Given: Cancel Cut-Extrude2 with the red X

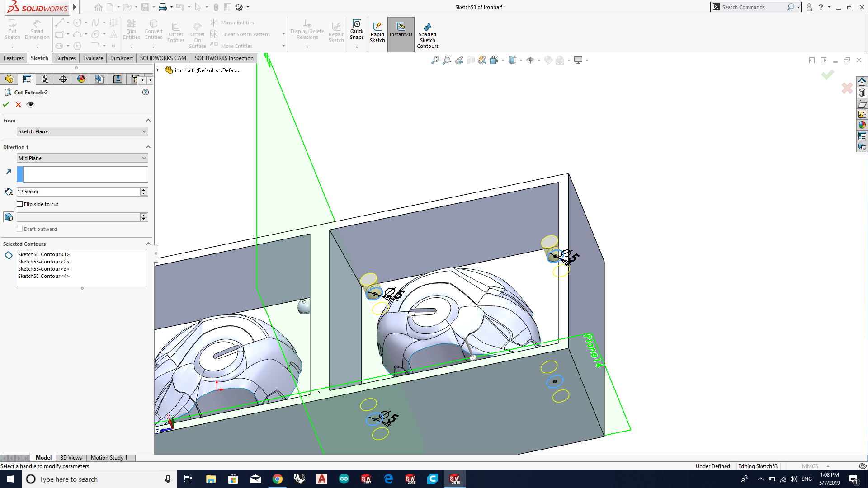Looking at the screenshot, I should (x=18, y=104).
